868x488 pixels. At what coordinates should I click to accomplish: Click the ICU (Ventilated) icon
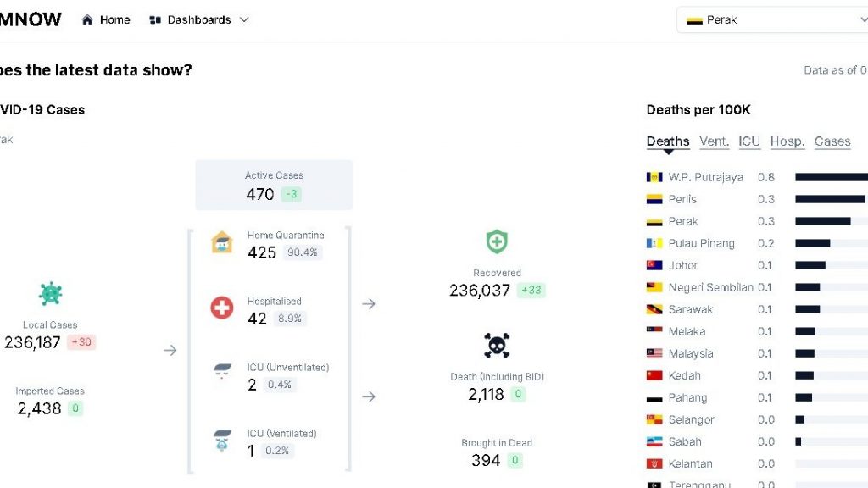pyautogui.click(x=222, y=441)
